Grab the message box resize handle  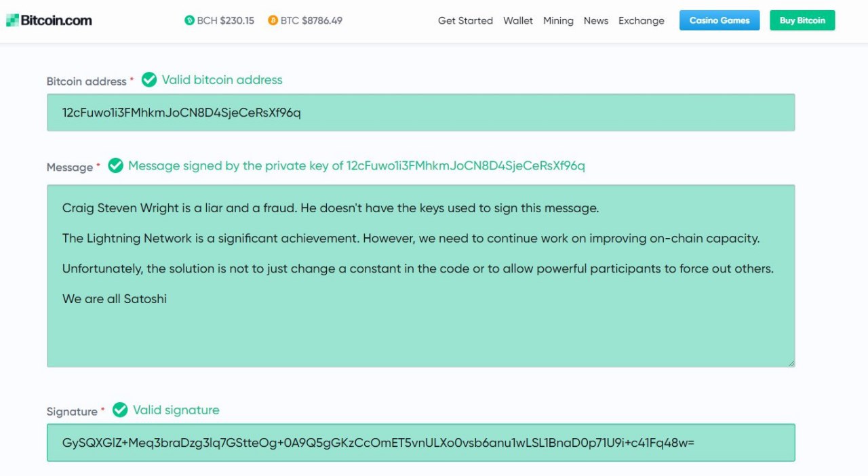click(x=791, y=363)
